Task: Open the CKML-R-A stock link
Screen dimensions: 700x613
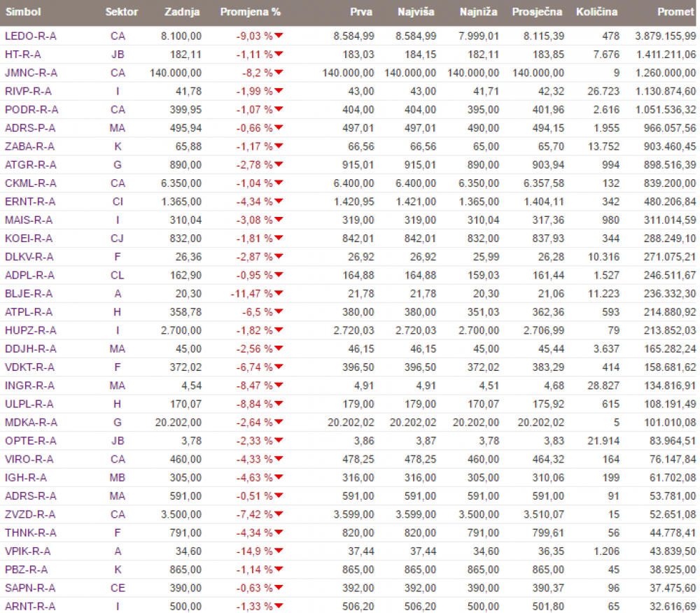Action: click(x=31, y=183)
